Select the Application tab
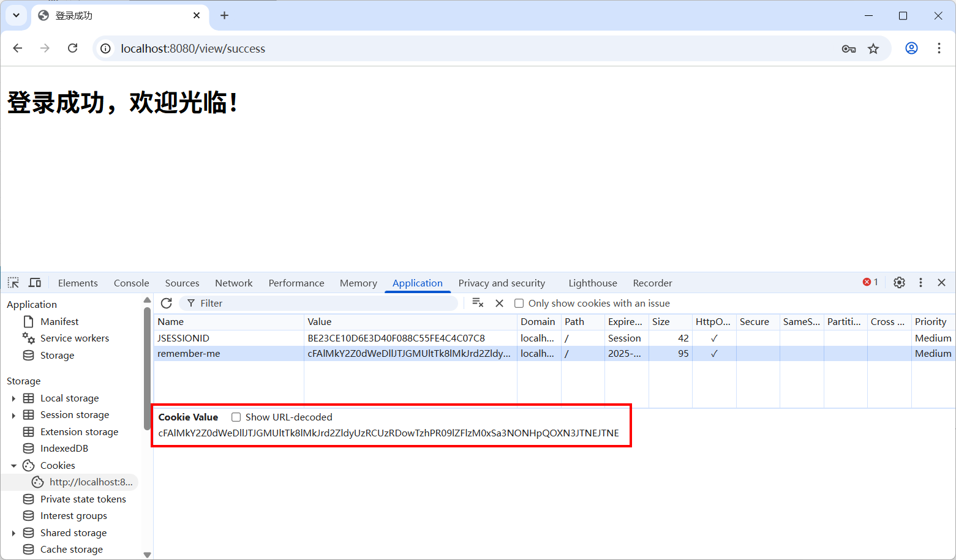956x560 pixels. point(417,283)
